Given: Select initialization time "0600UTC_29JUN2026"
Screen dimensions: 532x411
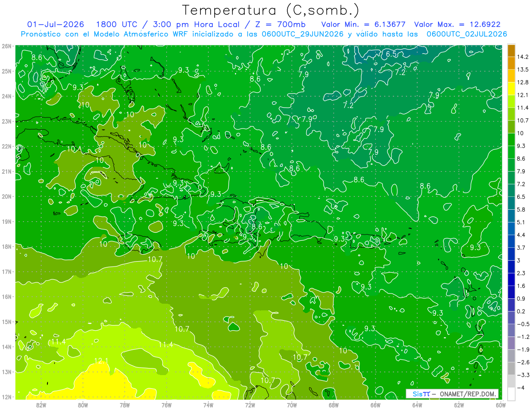Looking at the screenshot, I should [x=302, y=34].
